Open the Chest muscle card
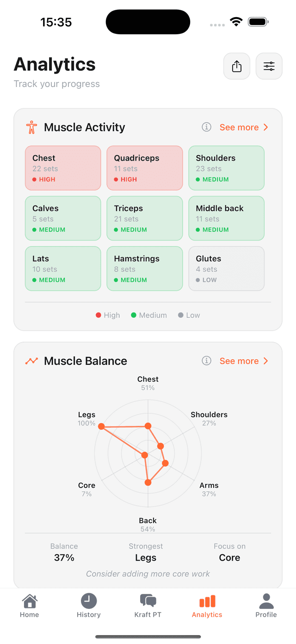296x644 pixels. coord(63,168)
